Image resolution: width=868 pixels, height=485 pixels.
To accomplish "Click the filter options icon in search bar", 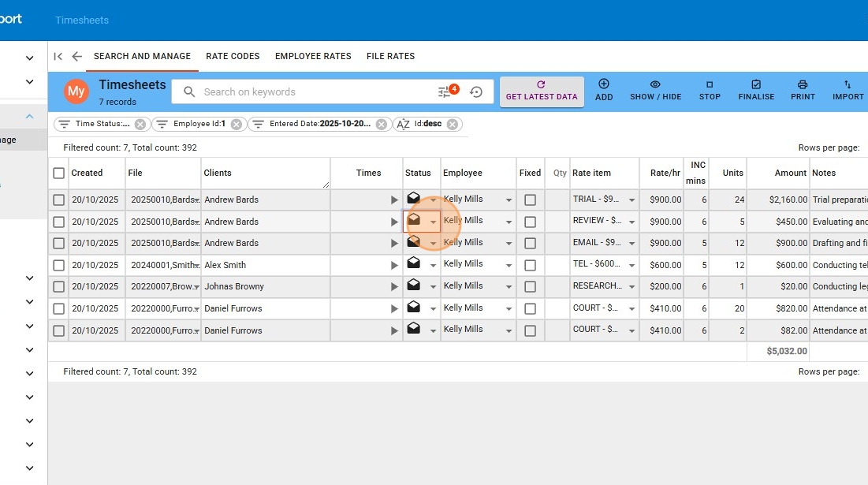I will [x=445, y=91].
